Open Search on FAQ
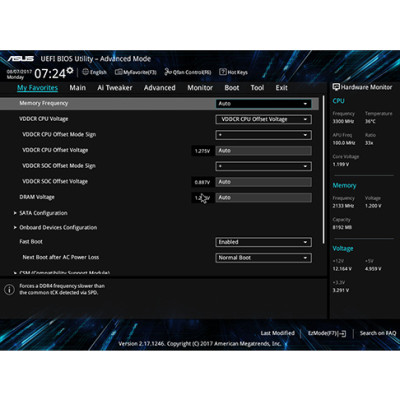The width and height of the screenshot is (400, 400). tap(378, 333)
